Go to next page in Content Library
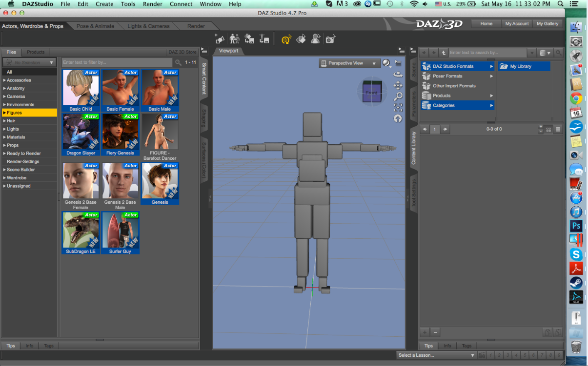588x366 pixels. click(445, 129)
